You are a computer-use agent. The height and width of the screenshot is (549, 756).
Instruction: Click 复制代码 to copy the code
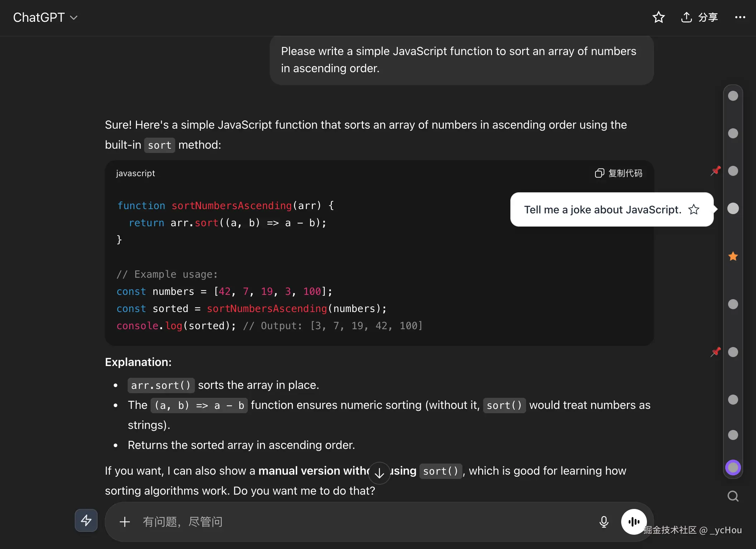pyautogui.click(x=625, y=173)
